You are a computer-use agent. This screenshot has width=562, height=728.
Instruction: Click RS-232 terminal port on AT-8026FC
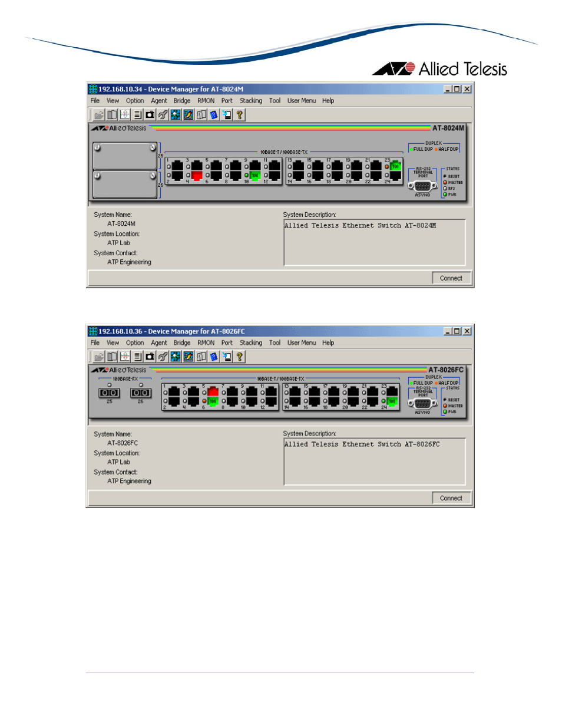coord(422,404)
